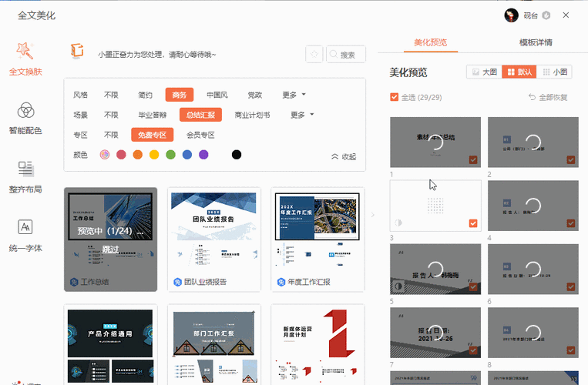Pick the multicolor swatch

(x=105, y=155)
